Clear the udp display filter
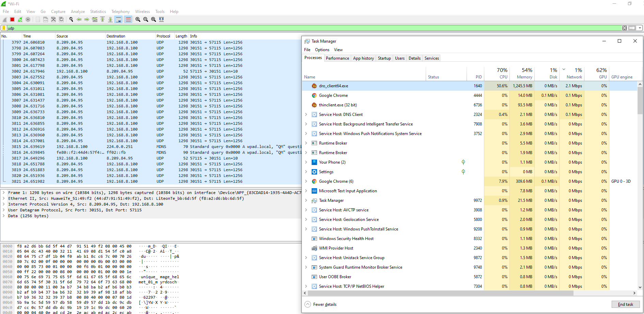The height and width of the screenshot is (314, 644). tap(625, 28)
